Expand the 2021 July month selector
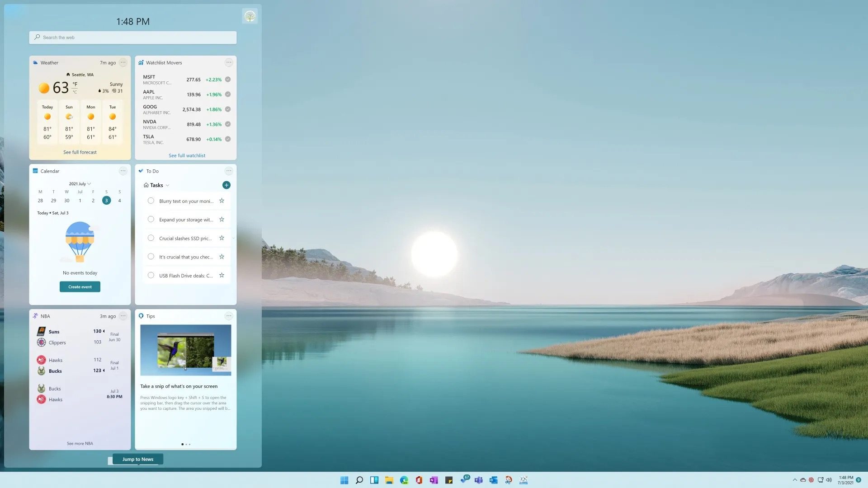The height and width of the screenshot is (488, 868). point(80,184)
